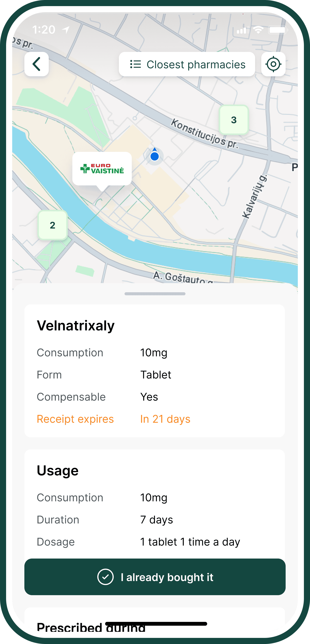
Task: Tap the blue current location dot
Action: point(154,156)
